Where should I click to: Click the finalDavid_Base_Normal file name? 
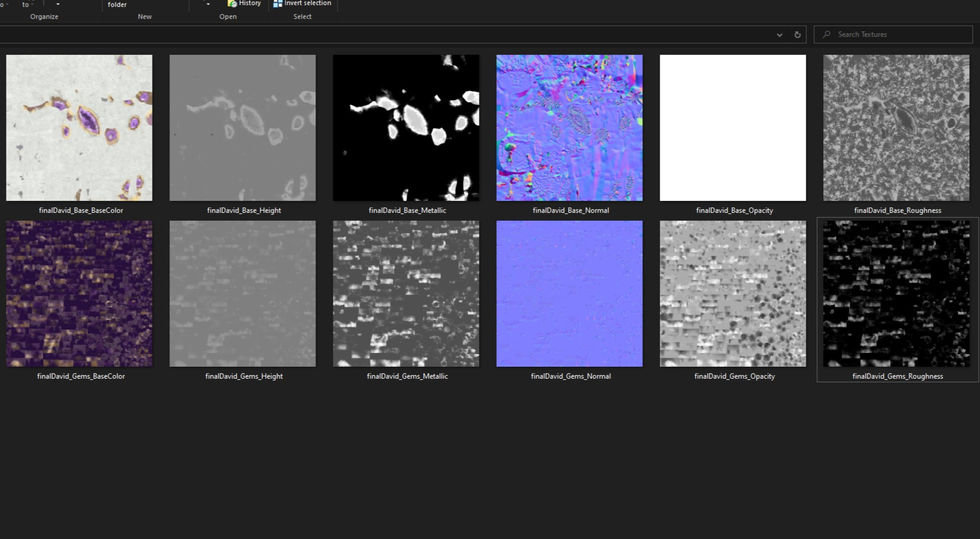[571, 211]
